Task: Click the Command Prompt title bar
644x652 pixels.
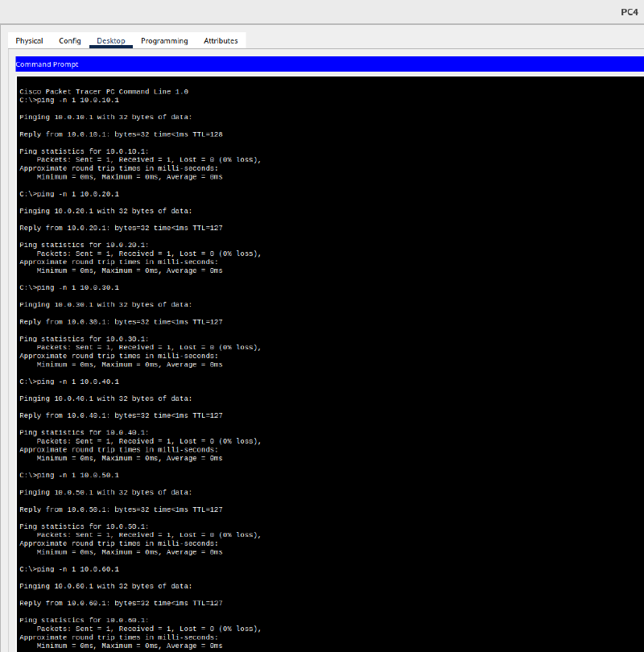Action: coord(330,64)
